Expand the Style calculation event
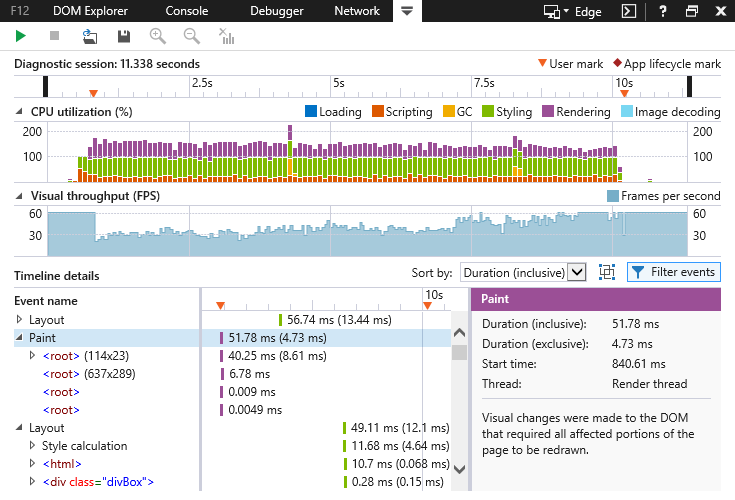The height and width of the screenshot is (500, 735). pyautogui.click(x=33, y=446)
